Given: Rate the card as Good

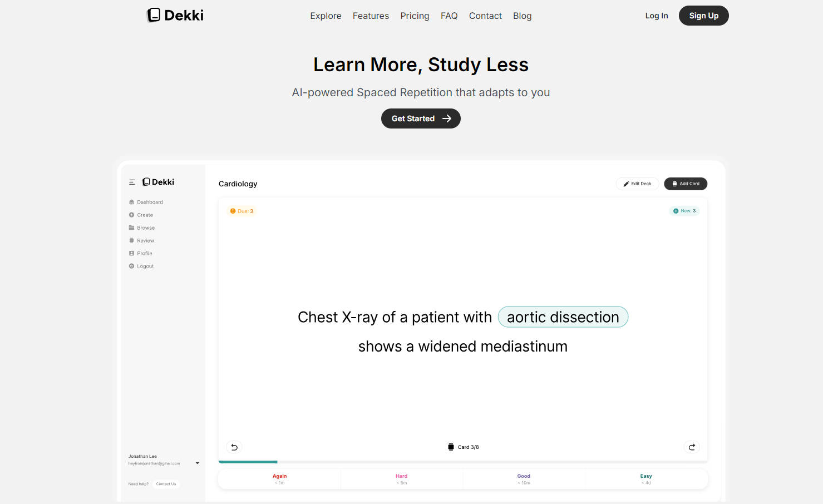Looking at the screenshot, I should 524,479.
